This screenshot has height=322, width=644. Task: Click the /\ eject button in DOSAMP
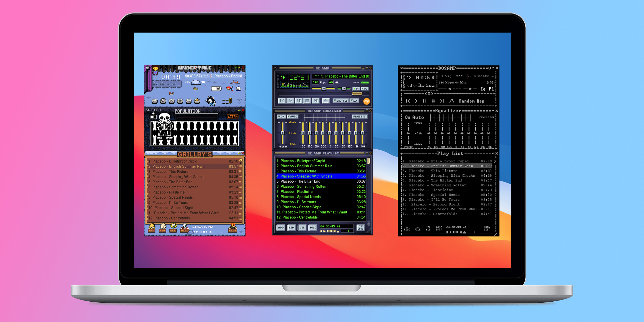tap(452, 101)
